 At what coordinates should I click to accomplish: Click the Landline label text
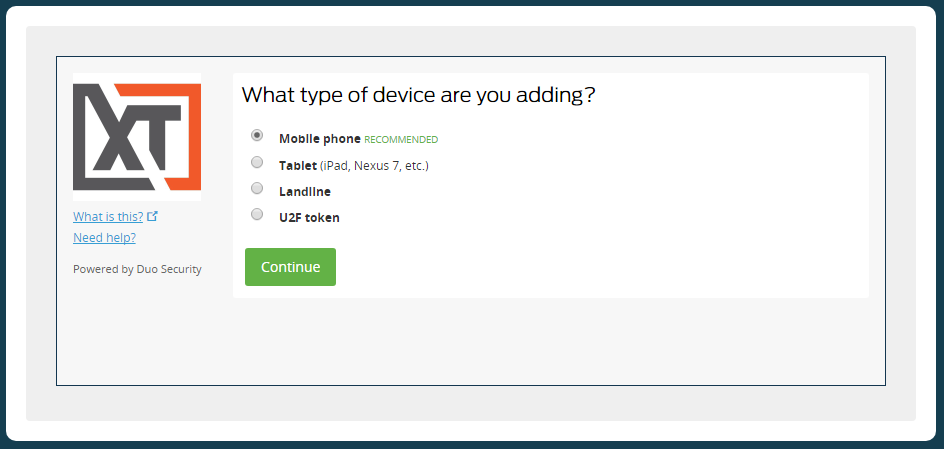click(305, 191)
